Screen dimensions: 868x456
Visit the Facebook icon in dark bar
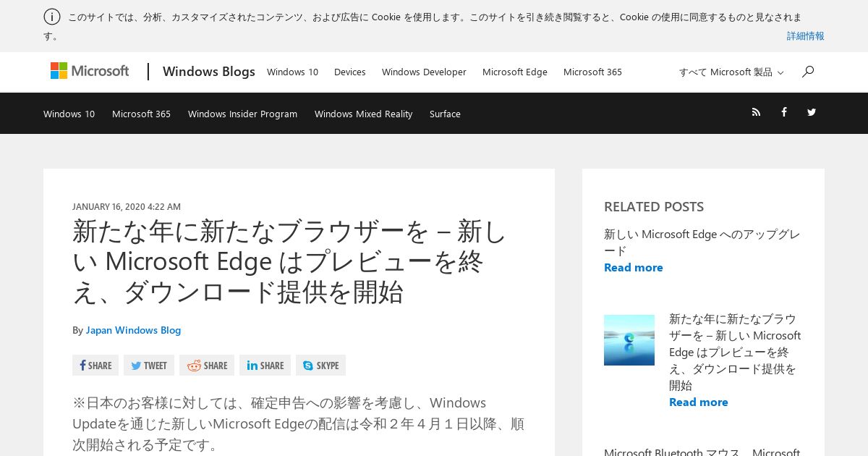783,112
